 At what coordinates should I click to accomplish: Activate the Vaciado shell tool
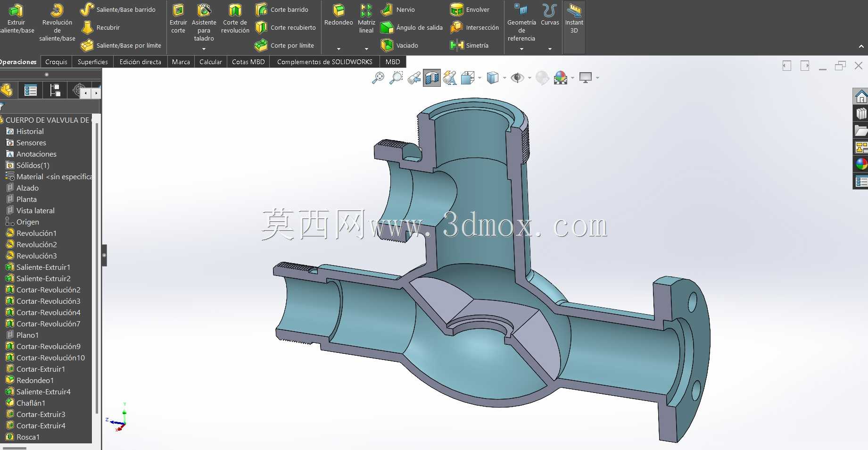pyautogui.click(x=399, y=45)
